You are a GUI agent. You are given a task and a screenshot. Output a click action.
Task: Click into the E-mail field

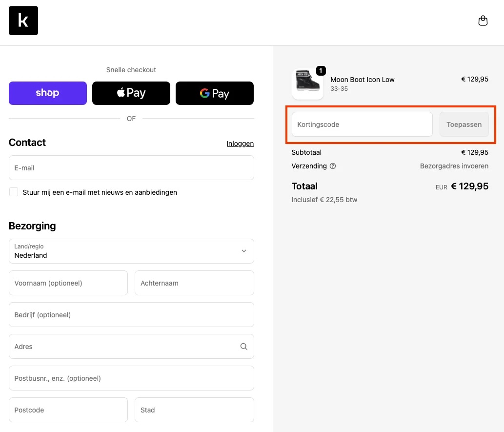tap(131, 168)
